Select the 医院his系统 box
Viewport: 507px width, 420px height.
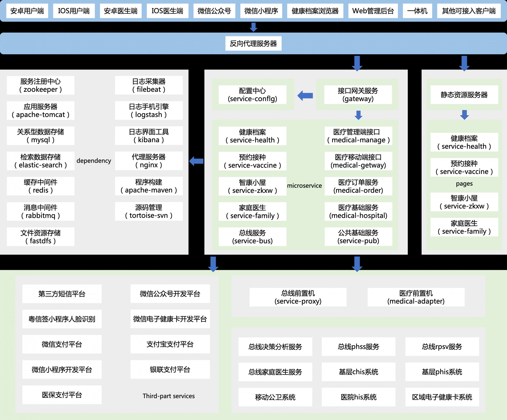358,397
